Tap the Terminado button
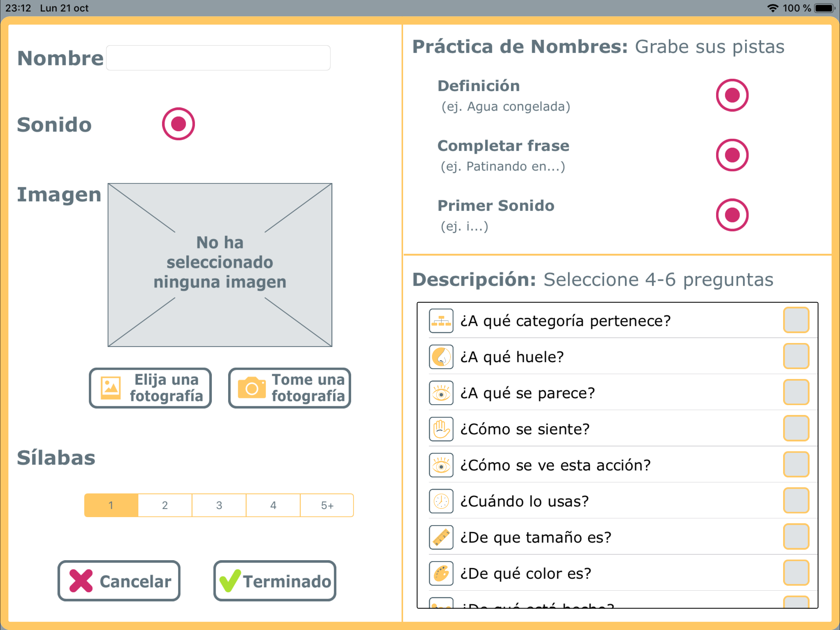The height and width of the screenshot is (630, 840). pos(275,580)
